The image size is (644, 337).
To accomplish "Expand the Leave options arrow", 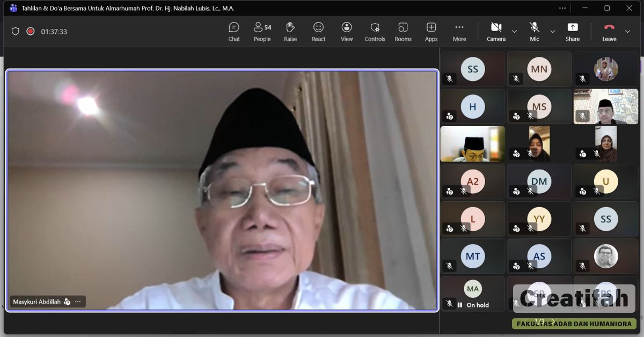I will click(627, 32).
